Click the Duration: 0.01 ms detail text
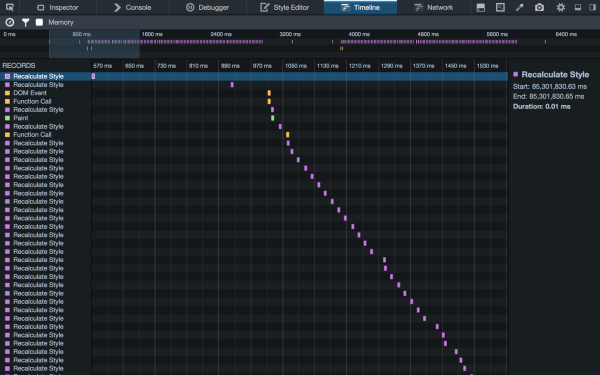The image size is (600, 375). click(x=541, y=106)
